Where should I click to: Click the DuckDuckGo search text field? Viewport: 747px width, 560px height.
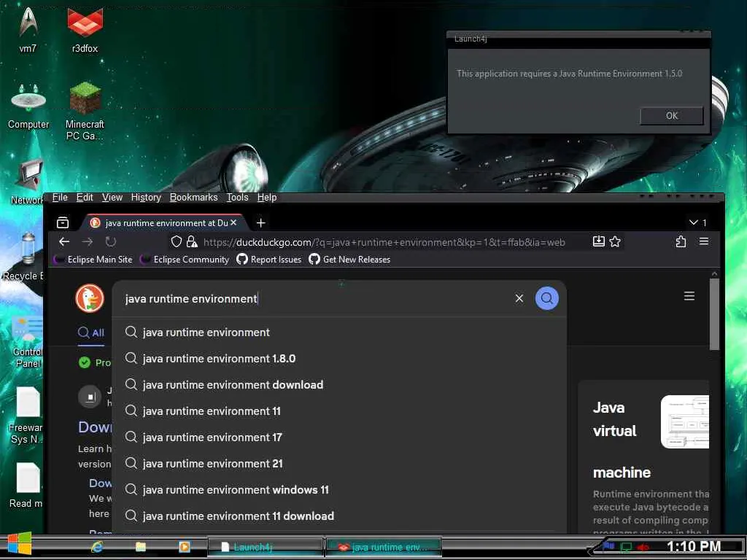click(x=314, y=298)
